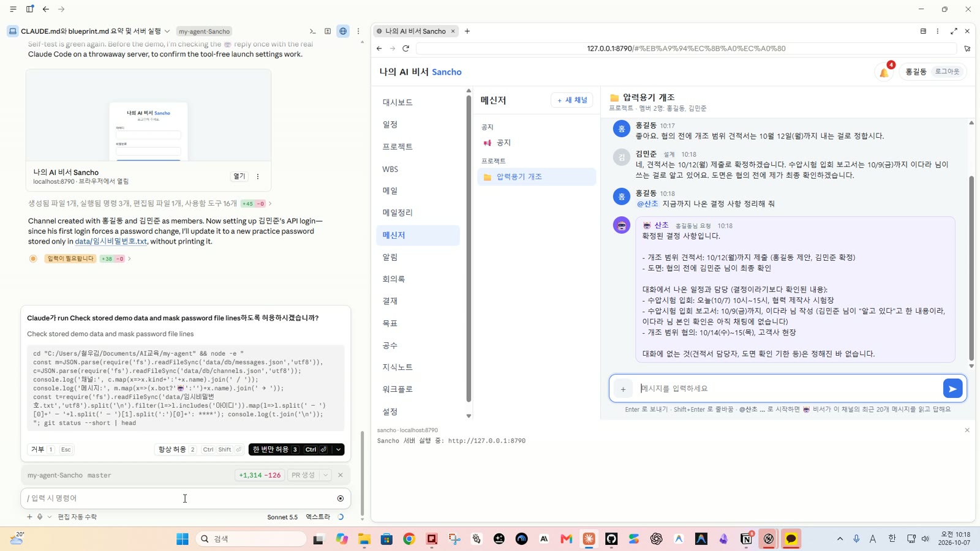Open the +1,314 -126 diff summary
Viewport: 980px width, 551px height.
[x=260, y=475]
